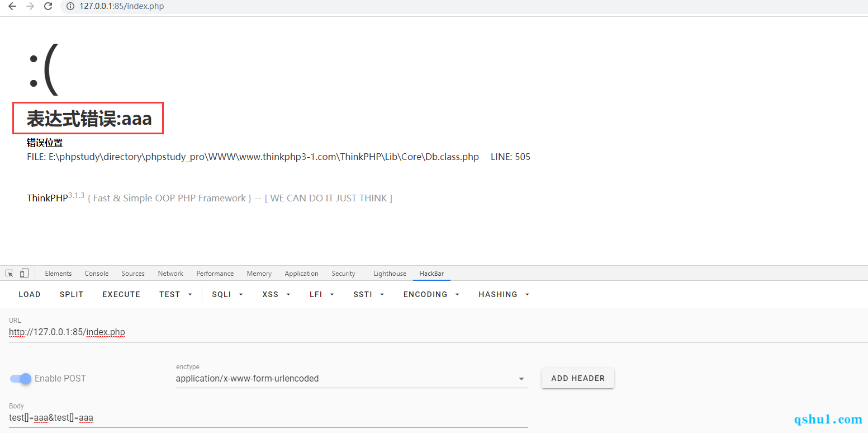Click the browser back arrow

tap(12, 7)
